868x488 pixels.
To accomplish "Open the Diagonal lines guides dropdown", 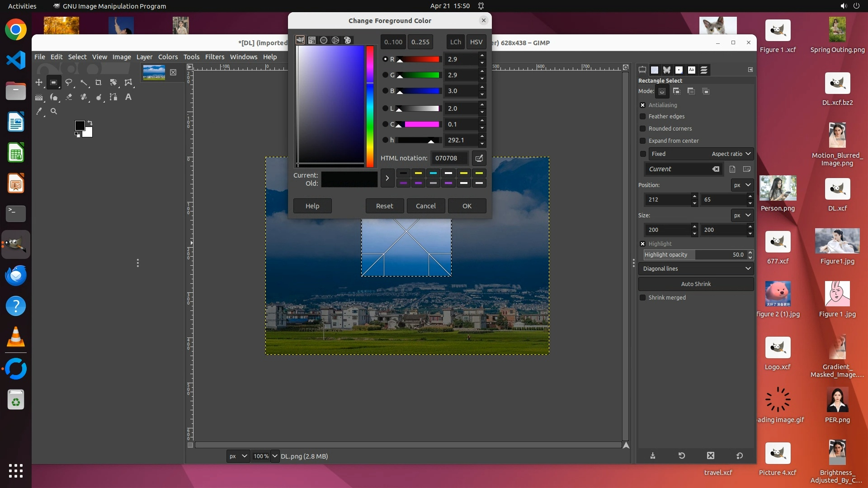I will click(696, 269).
